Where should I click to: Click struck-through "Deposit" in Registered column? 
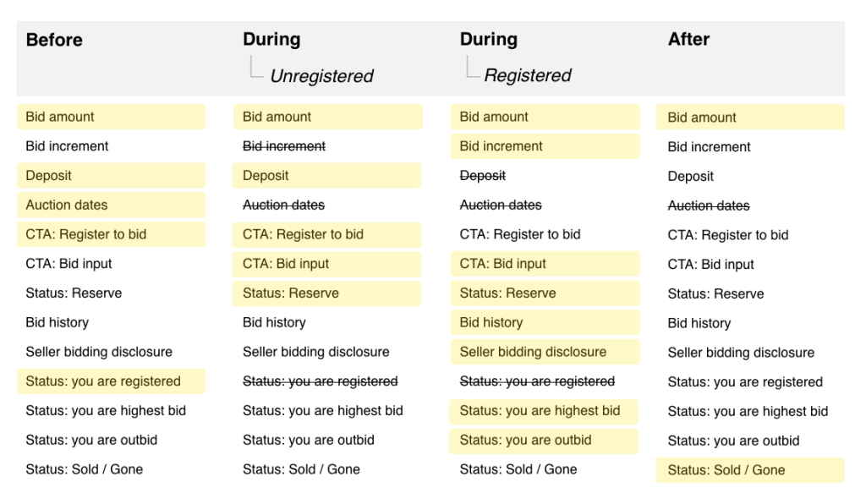point(482,176)
